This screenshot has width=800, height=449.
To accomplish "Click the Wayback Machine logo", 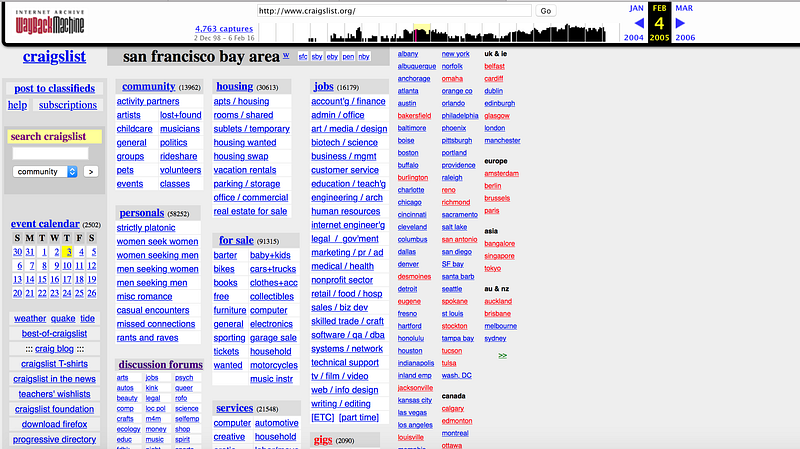I will [49, 22].
